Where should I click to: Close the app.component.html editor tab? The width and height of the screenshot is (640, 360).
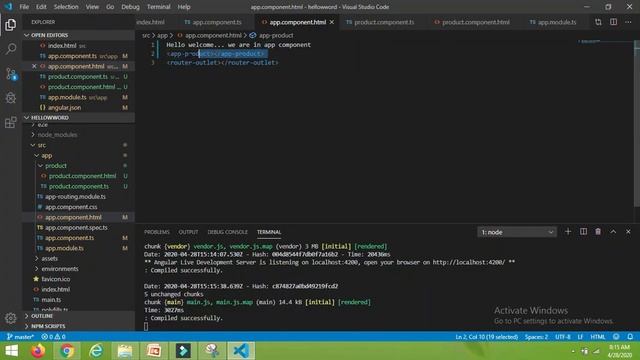click(332, 22)
